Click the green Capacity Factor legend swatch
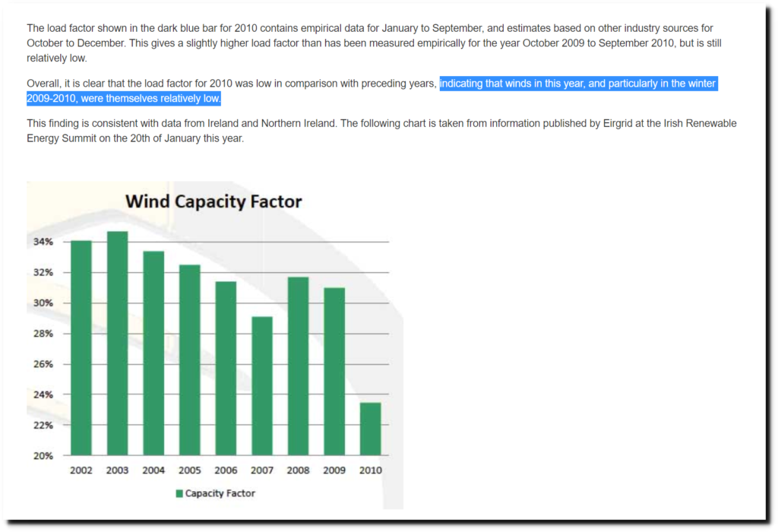The image size is (778, 532). coord(179,493)
